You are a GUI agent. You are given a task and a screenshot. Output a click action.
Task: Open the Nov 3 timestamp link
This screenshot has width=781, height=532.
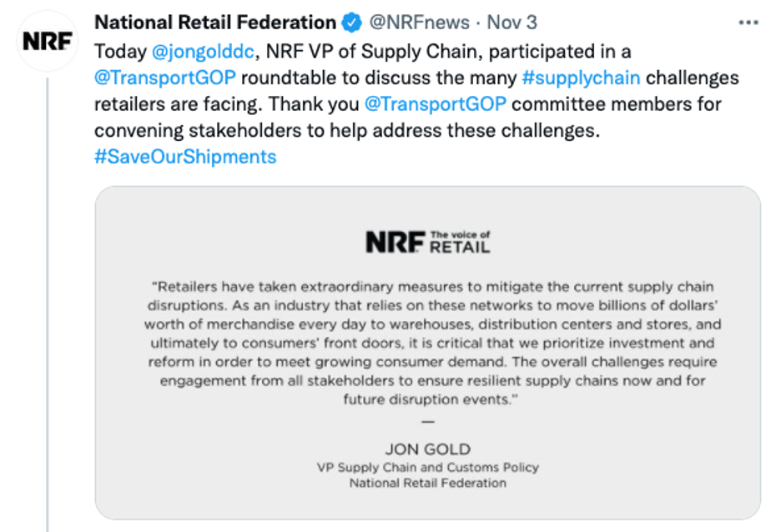coord(511,23)
